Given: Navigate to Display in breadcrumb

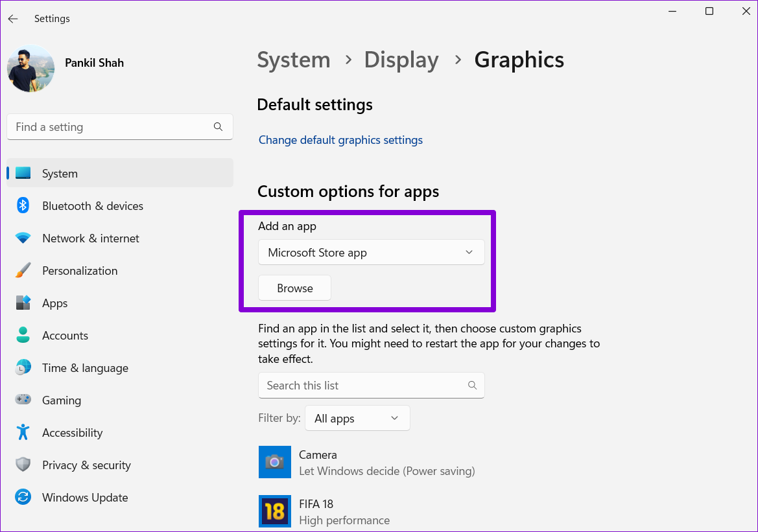Looking at the screenshot, I should (x=401, y=60).
